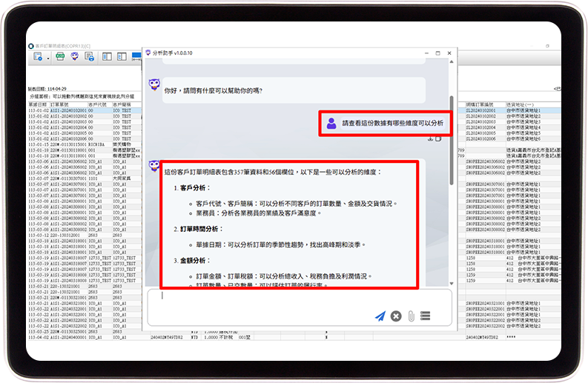Click the 送貨地址(一) column header
Screen dimensions: 588x383
click(x=521, y=105)
